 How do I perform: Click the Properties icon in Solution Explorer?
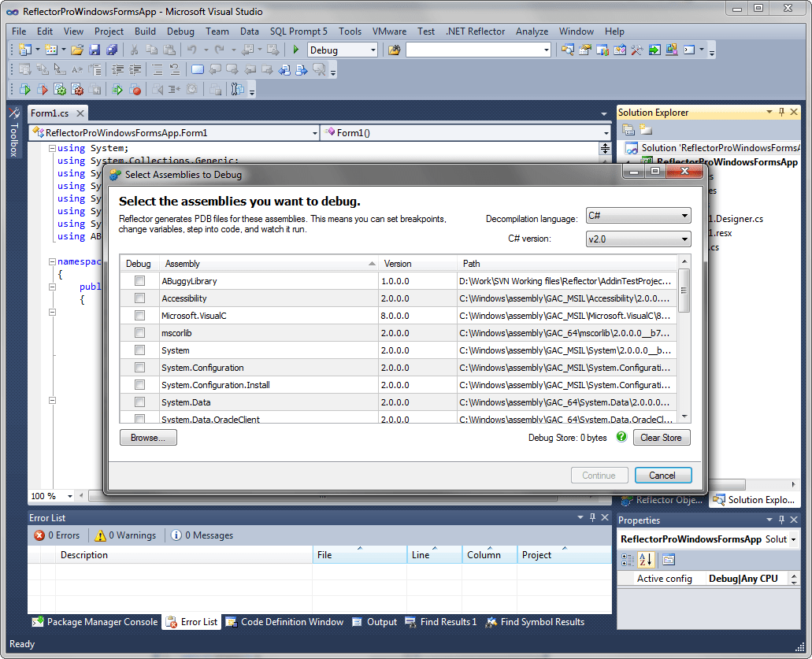628,129
